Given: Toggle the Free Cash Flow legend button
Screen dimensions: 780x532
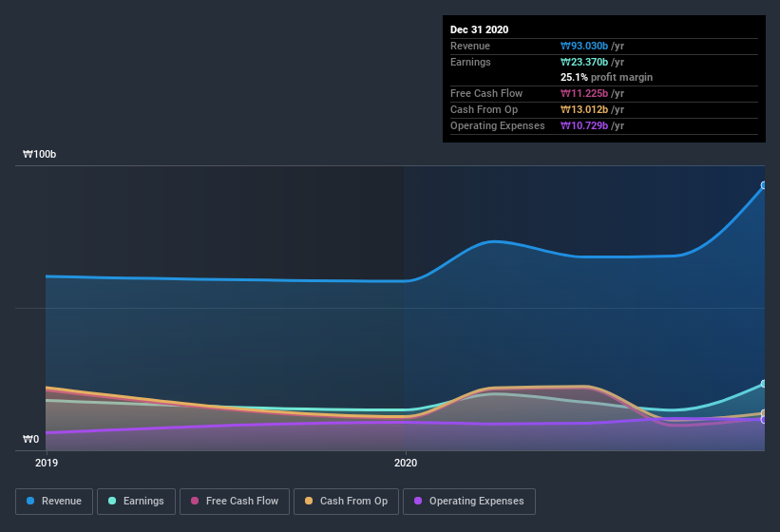Looking at the screenshot, I should 235,502.
